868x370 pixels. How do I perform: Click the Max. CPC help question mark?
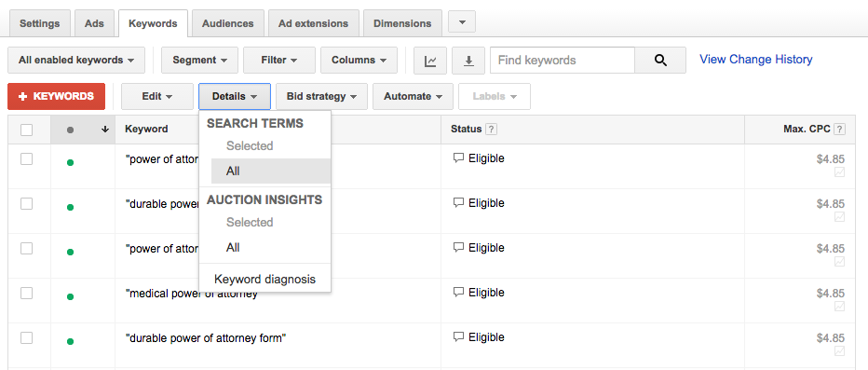coord(839,129)
